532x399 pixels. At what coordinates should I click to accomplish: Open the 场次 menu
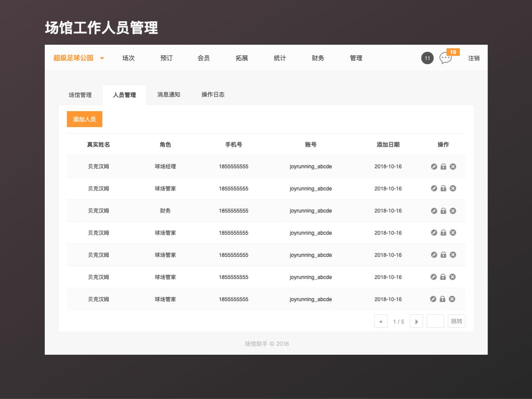(x=129, y=58)
